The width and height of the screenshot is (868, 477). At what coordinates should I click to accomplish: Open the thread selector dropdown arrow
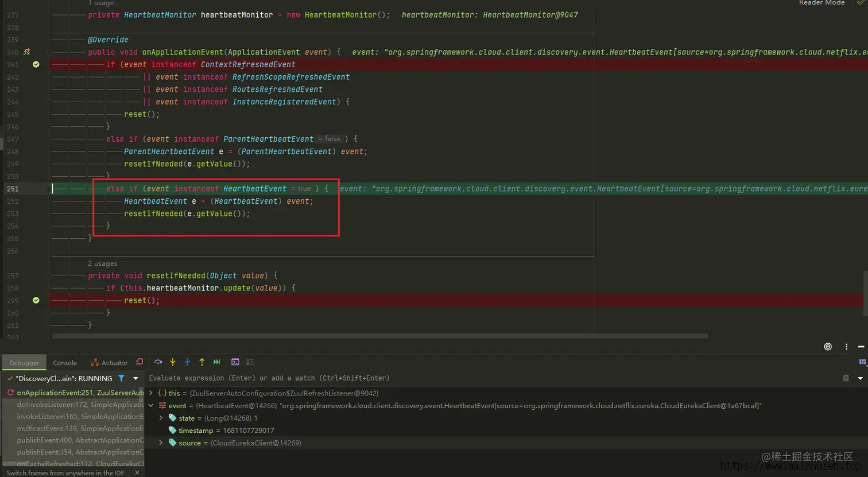[x=135, y=378]
